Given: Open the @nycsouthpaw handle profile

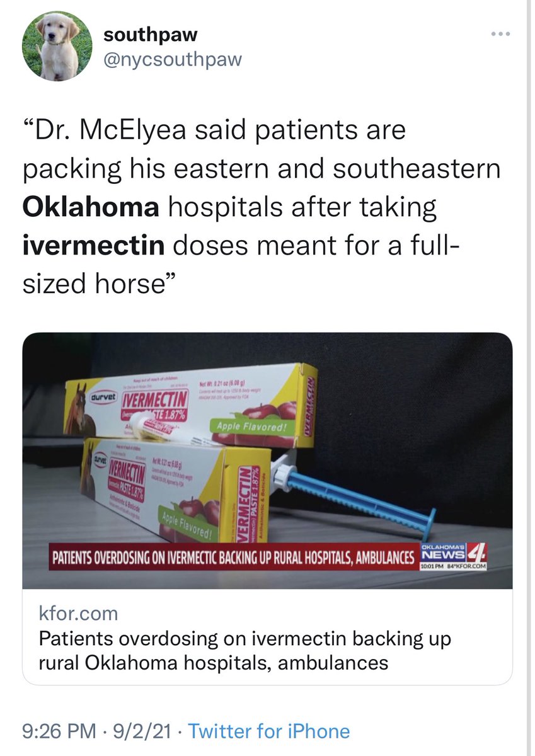Looking at the screenshot, I should click(172, 60).
